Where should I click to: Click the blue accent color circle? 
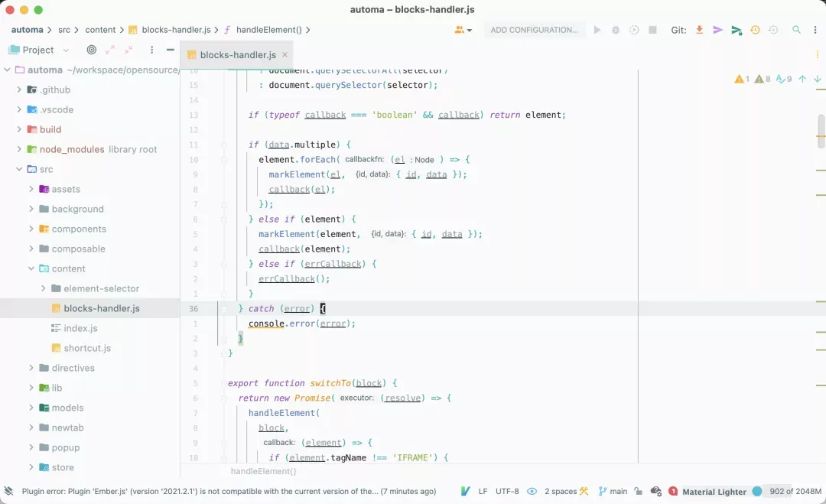click(x=757, y=491)
